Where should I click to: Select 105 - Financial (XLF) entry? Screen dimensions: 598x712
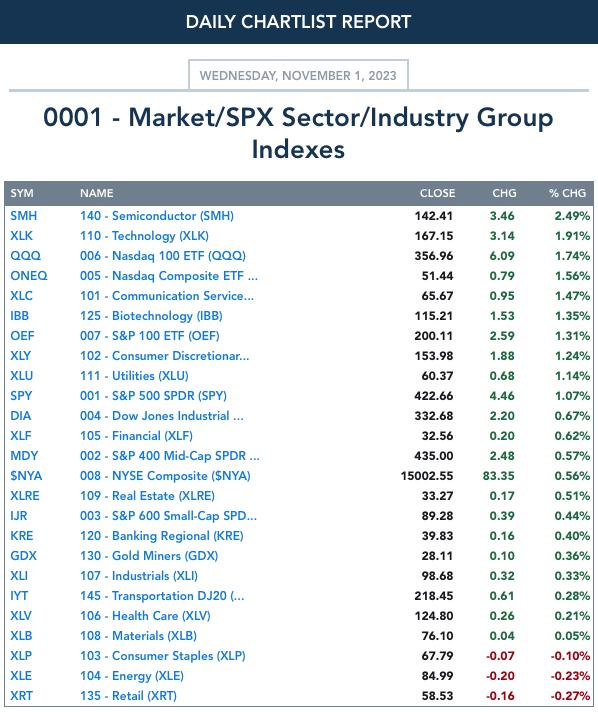click(136, 435)
